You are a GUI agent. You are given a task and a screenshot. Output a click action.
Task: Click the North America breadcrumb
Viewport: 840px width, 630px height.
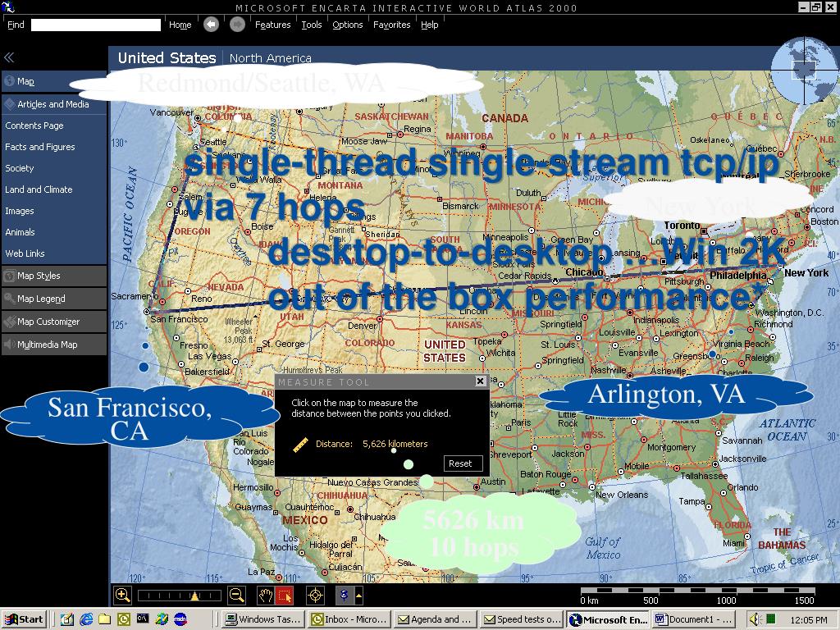(271, 58)
